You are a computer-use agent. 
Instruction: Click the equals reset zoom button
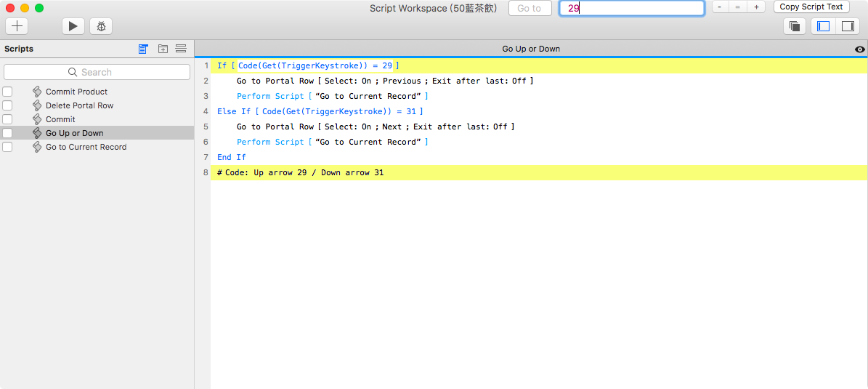(x=737, y=7)
